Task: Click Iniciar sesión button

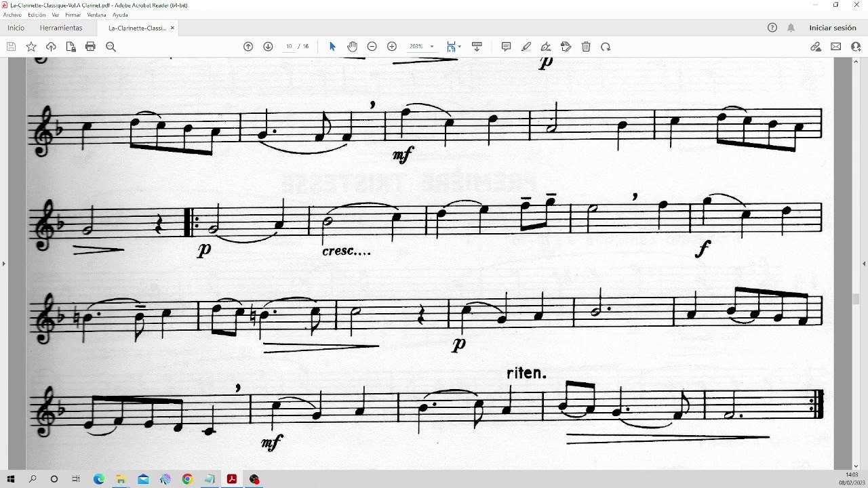Action: pyautogui.click(x=833, y=28)
